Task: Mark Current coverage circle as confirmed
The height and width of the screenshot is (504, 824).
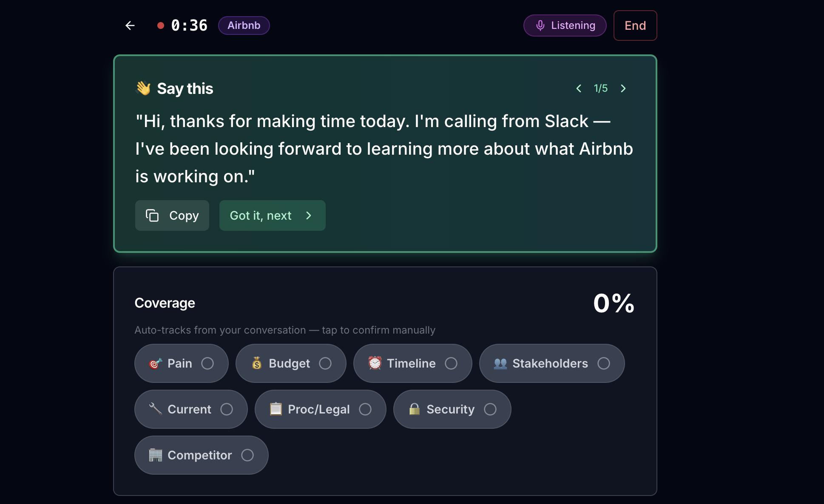Action: [x=227, y=409]
